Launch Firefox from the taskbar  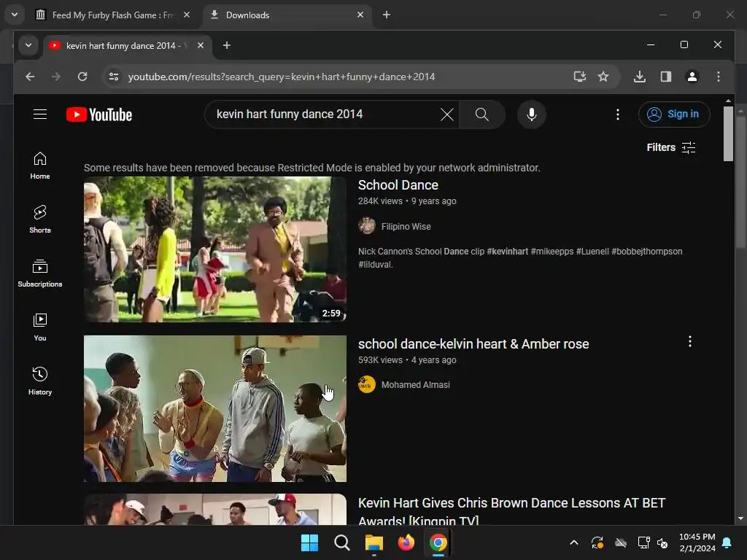(x=406, y=542)
